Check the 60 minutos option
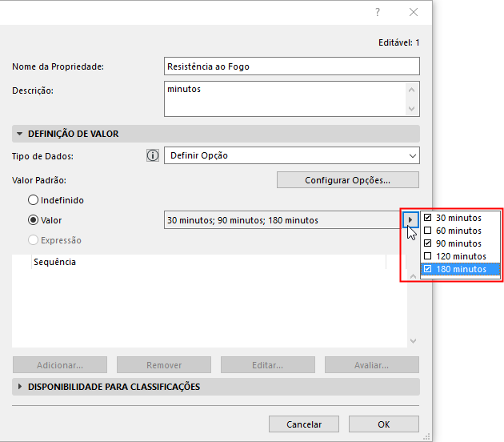This screenshot has width=504, height=442. click(x=427, y=231)
